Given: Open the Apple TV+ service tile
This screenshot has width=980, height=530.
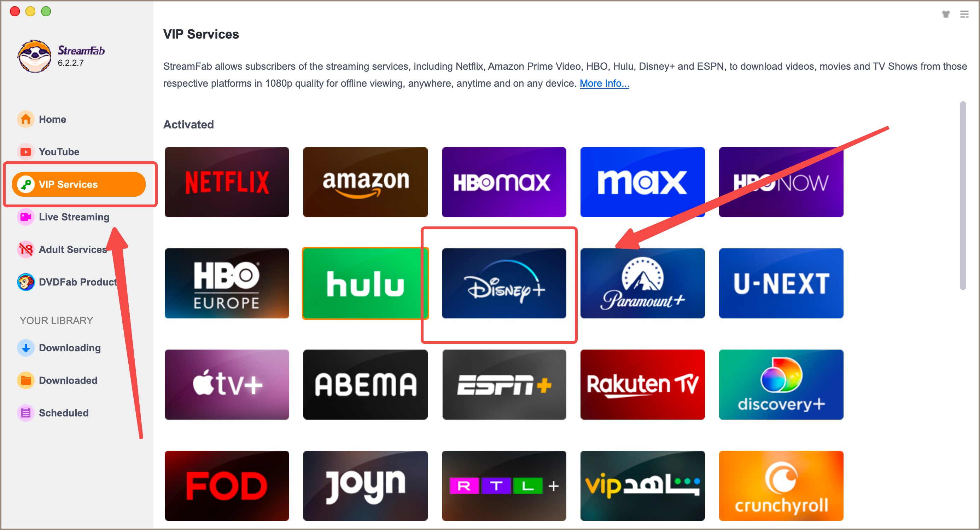Looking at the screenshot, I should coord(227,385).
